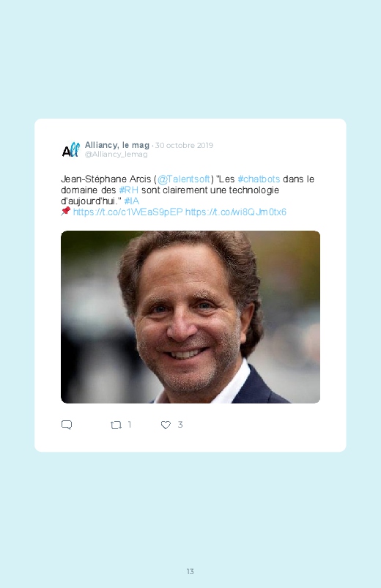The height and width of the screenshot is (588, 381).
Task: Click the Jean-Stéphane Arcis tweet text
Action: [188, 196]
